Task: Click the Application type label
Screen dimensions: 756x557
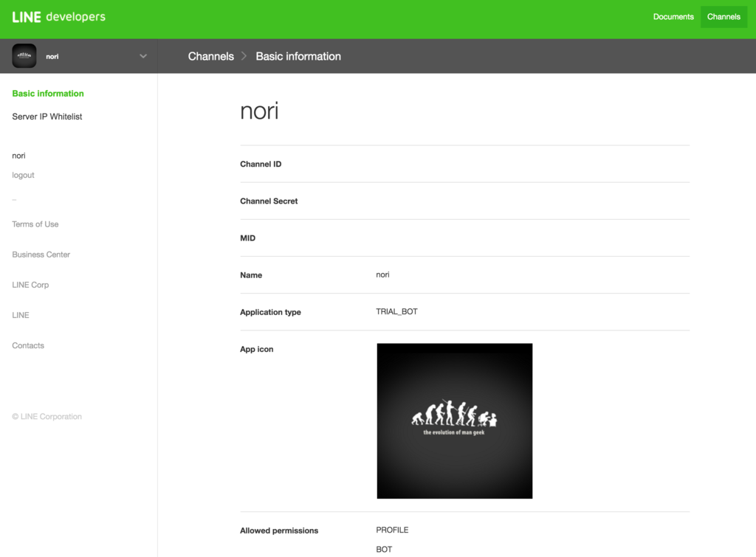Action: tap(270, 312)
